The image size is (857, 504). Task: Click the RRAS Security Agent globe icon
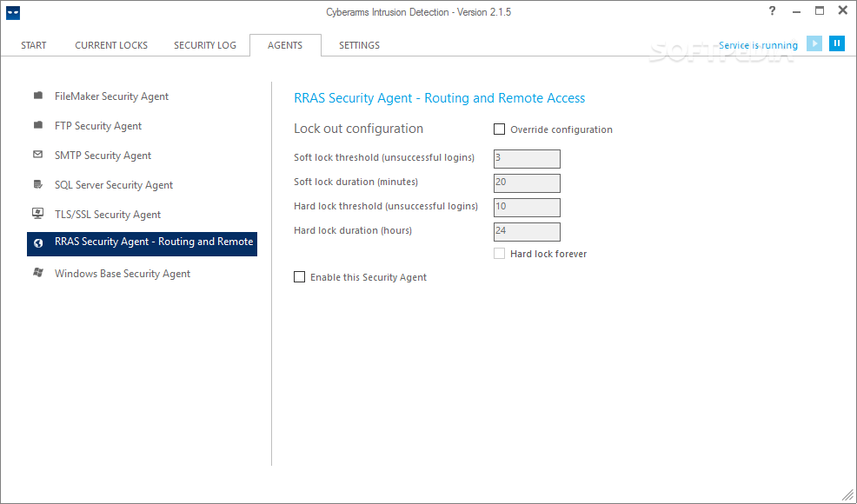[x=38, y=243]
